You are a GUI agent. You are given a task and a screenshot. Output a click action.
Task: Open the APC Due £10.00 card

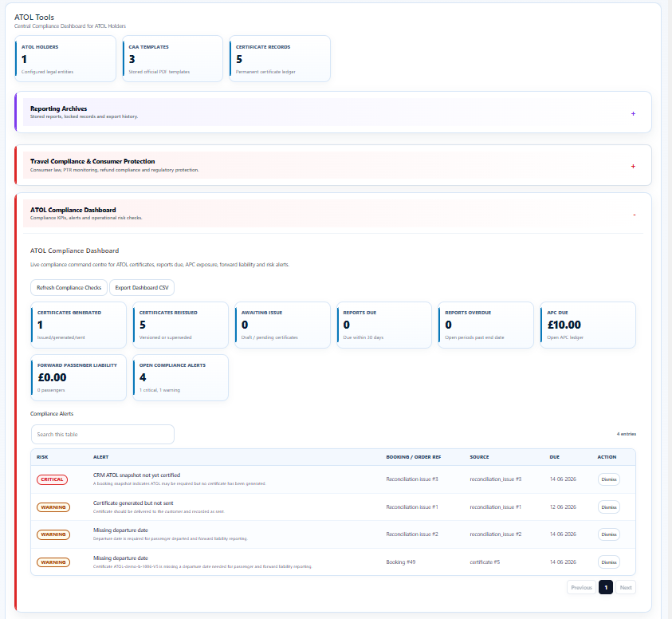tap(588, 325)
